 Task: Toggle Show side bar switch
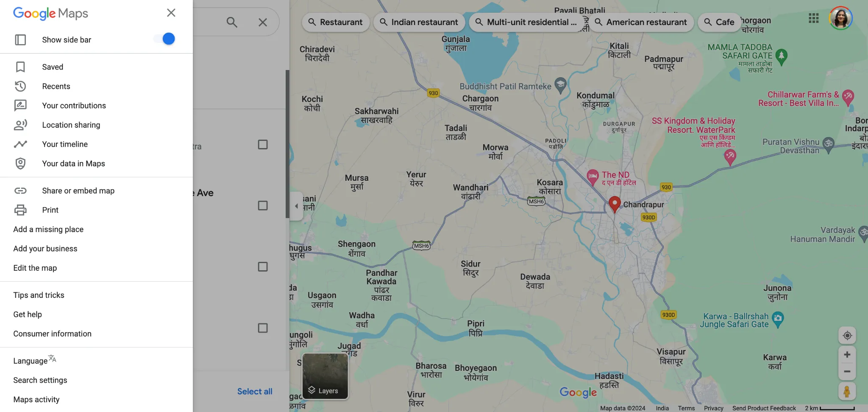164,39
